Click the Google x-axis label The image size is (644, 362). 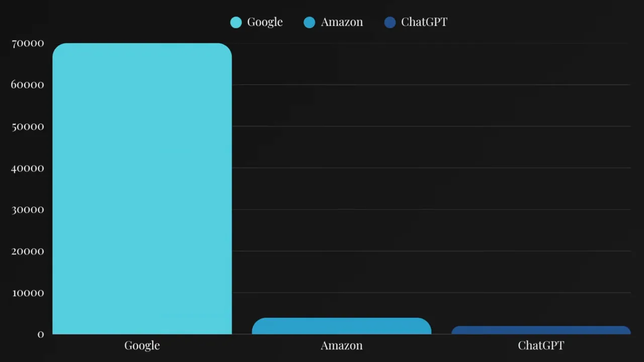142,345
